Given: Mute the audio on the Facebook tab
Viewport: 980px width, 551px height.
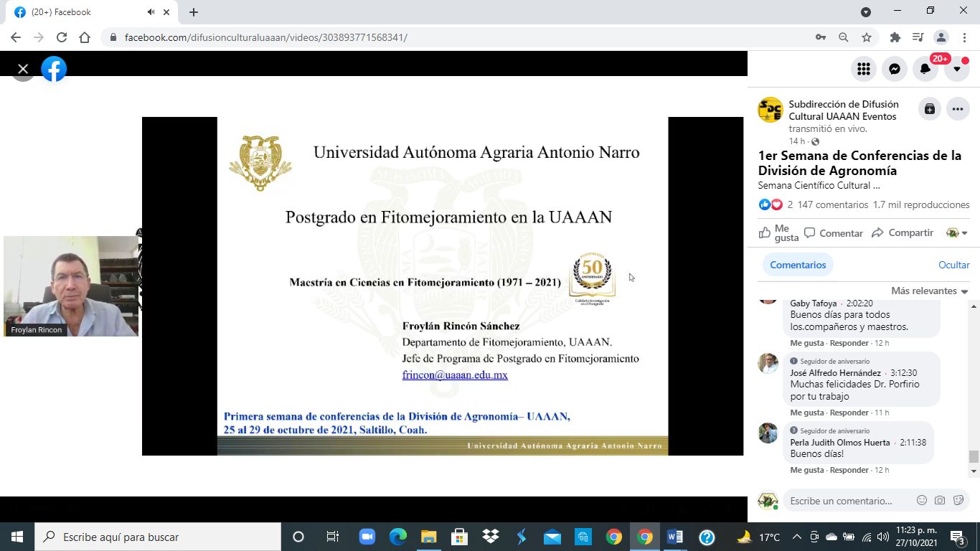Looking at the screenshot, I should pos(151,12).
